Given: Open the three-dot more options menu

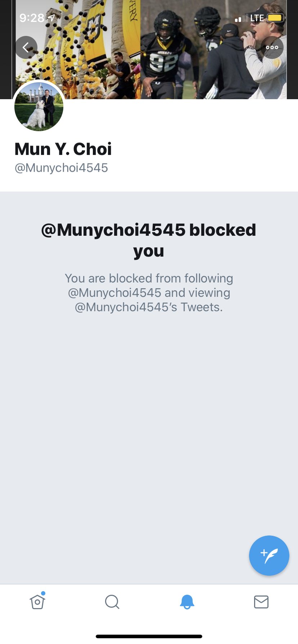Looking at the screenshot, I should click(272, 47).
